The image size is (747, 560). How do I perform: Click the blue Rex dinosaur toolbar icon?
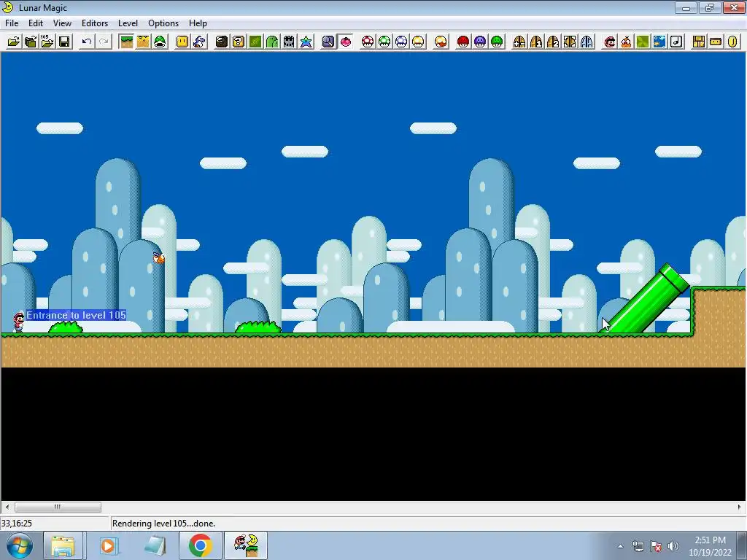199,42
